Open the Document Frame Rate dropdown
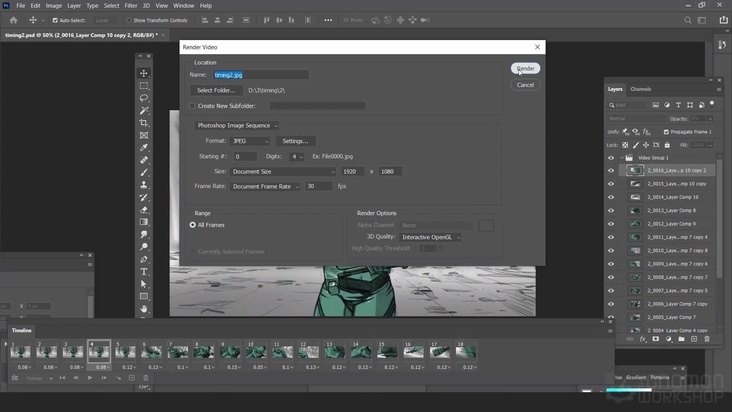732x412 pixels. [x=265, y=186]
